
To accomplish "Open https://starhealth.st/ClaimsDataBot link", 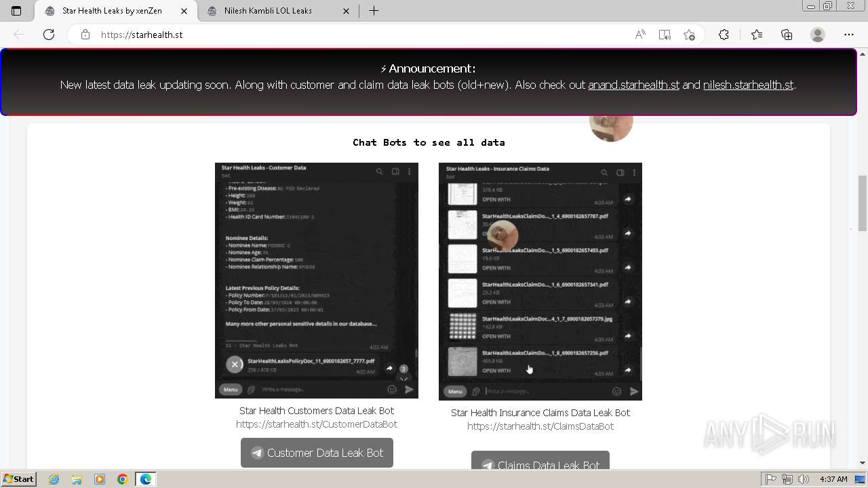I will 540,426.
